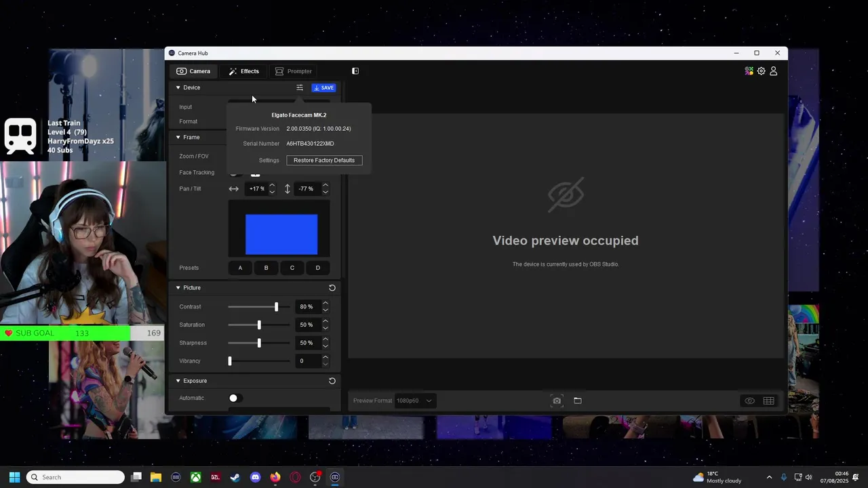868x488 pixels.
Task: Increase the Sharpness value with up arrow
Action: [x=325, y=340]
